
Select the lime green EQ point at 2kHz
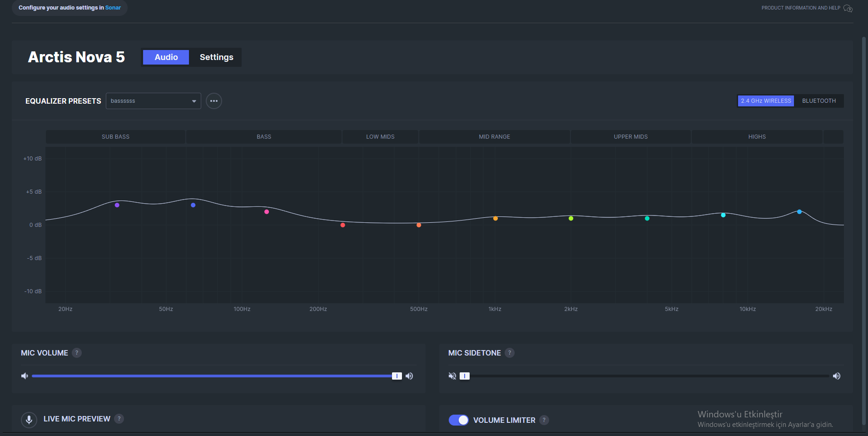(571, 219)
